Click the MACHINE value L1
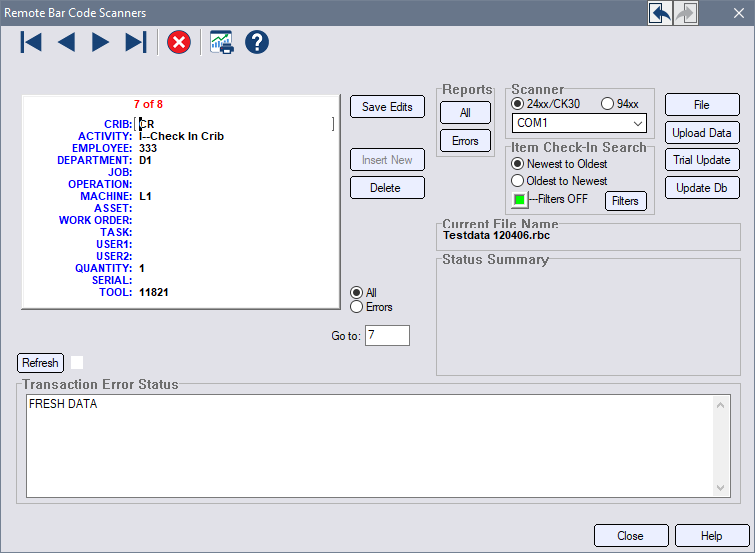This screenshot has width=755, height=553. (145, 197)
